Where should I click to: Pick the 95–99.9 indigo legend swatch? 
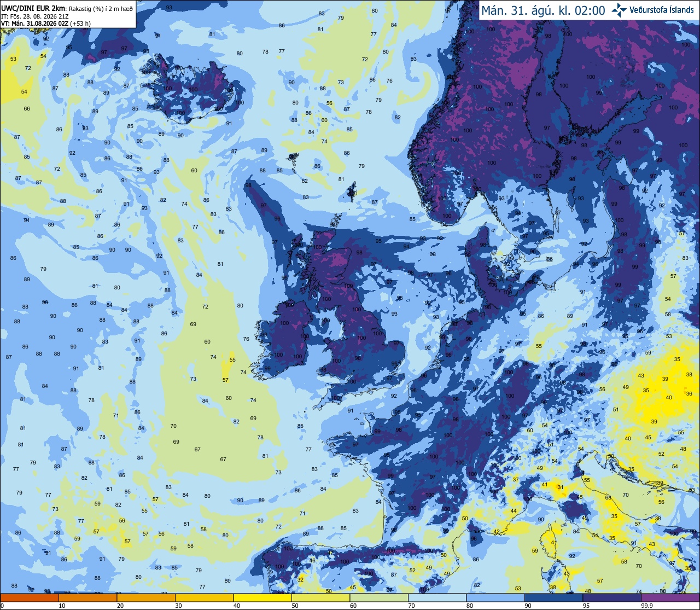click(x=612, y=597)
